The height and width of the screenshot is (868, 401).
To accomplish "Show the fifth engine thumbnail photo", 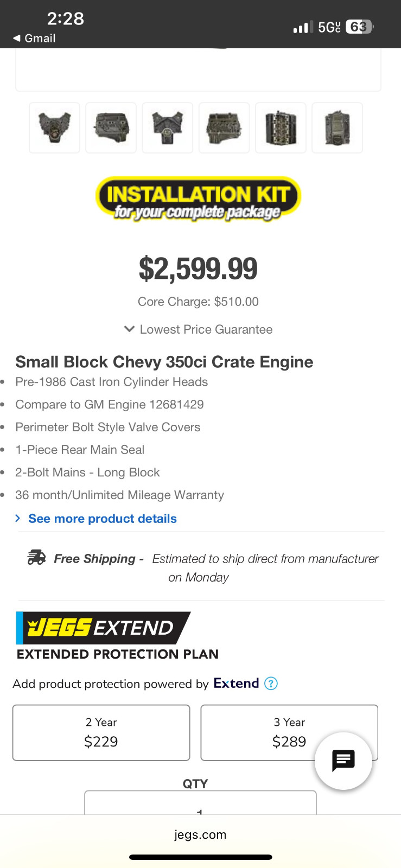I will (x=281, y=128).
